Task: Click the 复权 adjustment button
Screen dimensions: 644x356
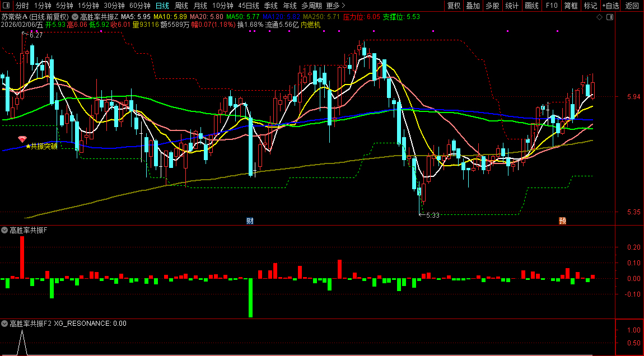Action: click(x=454, y=6)
